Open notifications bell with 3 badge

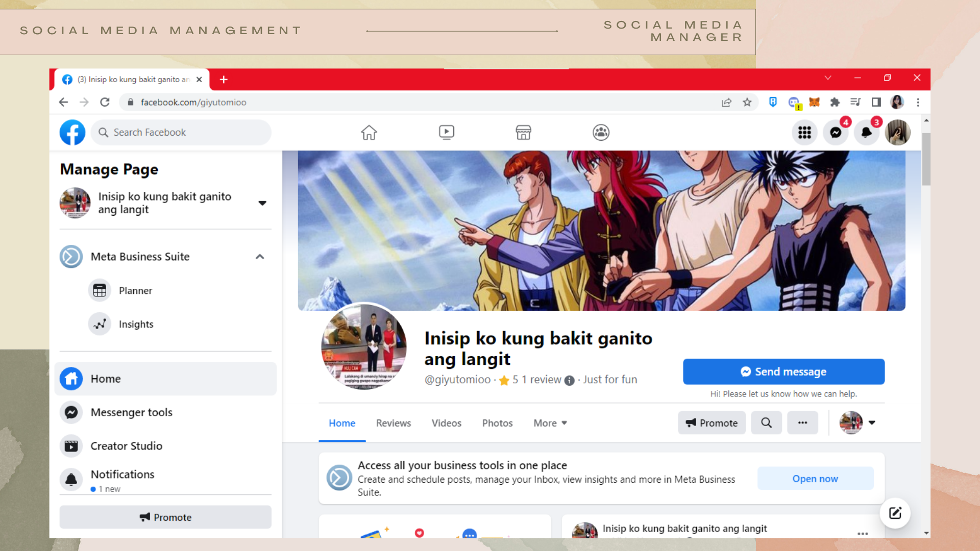click(867, 133)
